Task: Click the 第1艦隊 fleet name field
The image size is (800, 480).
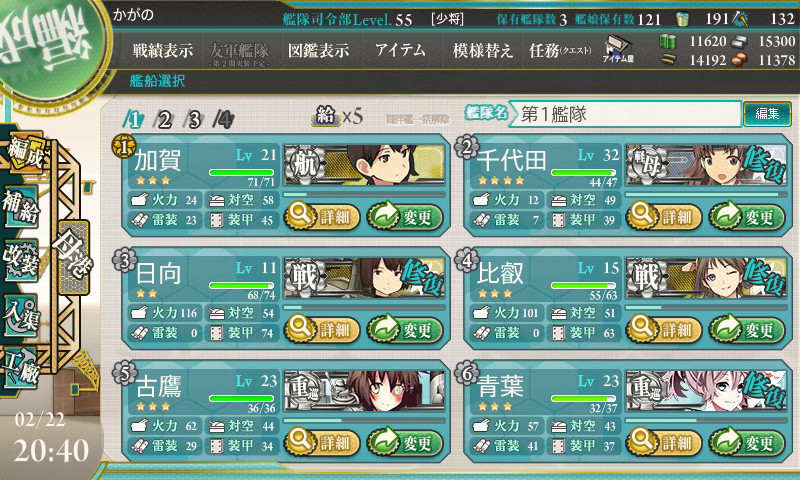Action: pos(627,114)
